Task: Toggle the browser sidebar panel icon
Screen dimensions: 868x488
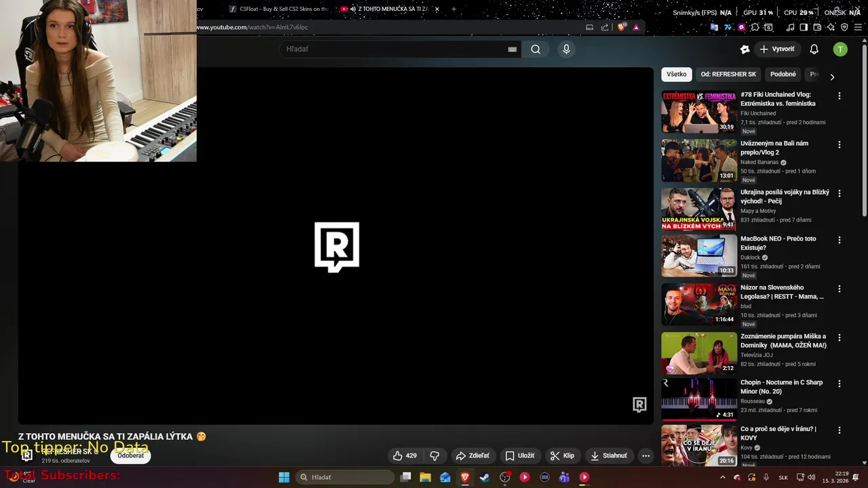Action: [804, 27]
